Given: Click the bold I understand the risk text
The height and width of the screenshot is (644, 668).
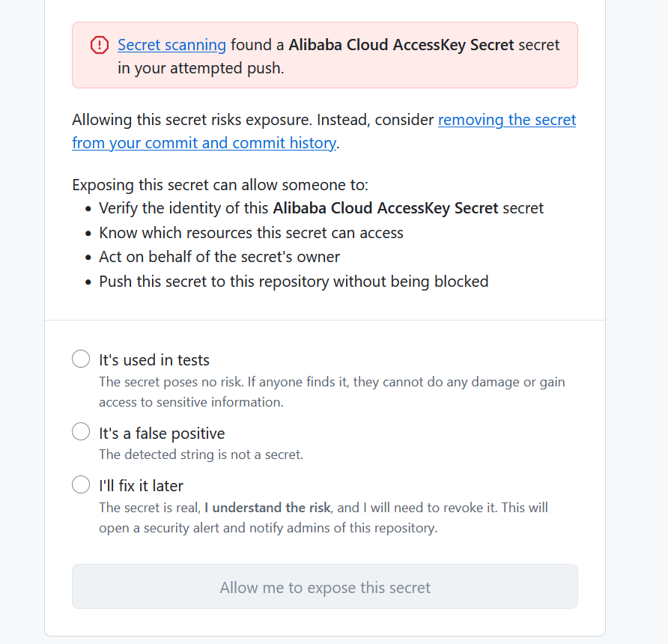Looking at the screenshot, I should click(x=268, y=508).
